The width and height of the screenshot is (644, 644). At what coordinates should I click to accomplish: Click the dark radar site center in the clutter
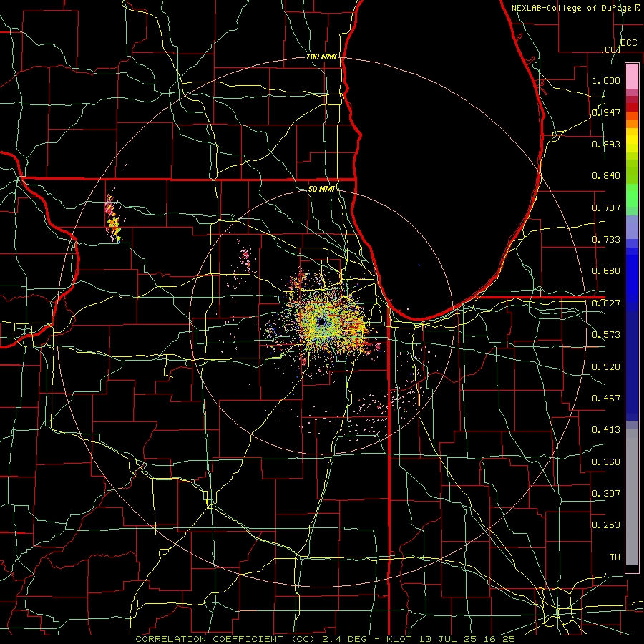(321, 323)
